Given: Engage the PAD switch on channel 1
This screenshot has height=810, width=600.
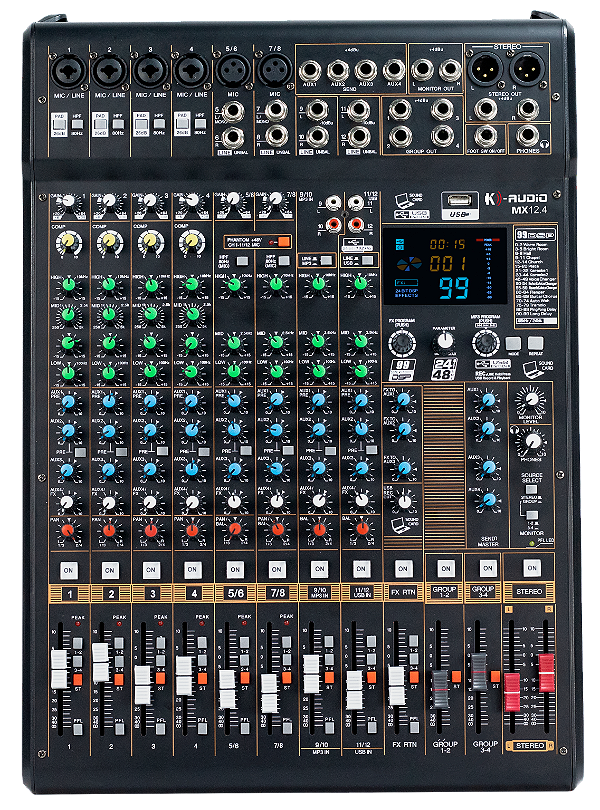Looking at the screenshot, I should coord(59,124).
